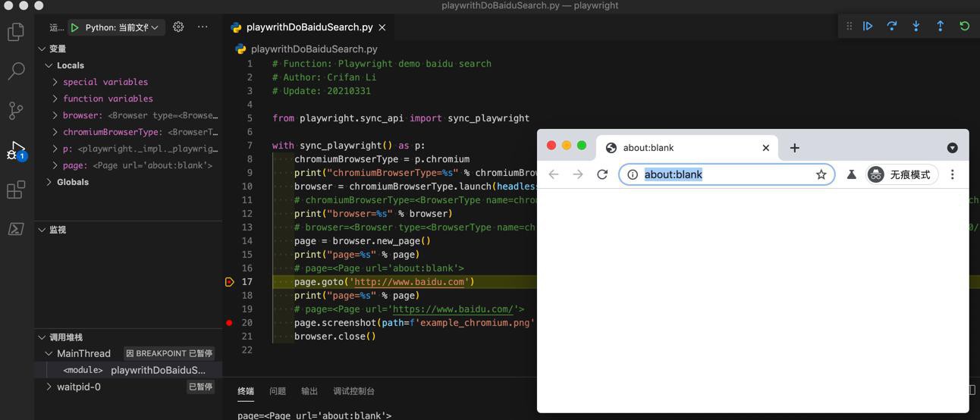The height and width of the screenshot is (420, 980).
Task: Open the Source Control view
Action: pyautogui.click(x=16, y=111)
